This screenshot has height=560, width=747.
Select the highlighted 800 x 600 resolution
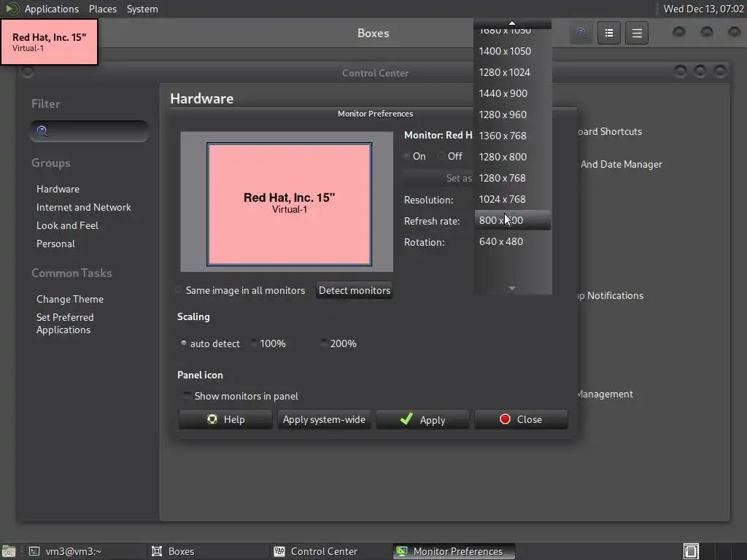(x=513, y=220)
